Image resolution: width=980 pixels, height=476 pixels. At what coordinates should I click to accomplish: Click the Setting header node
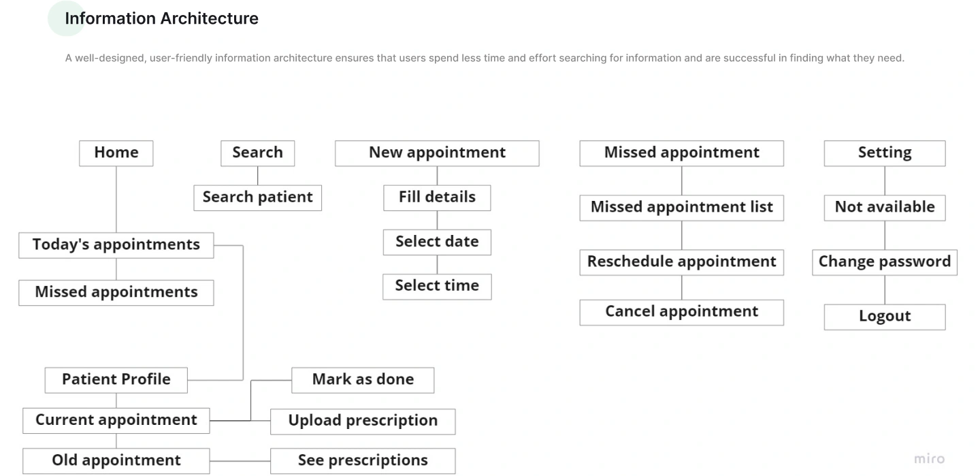click(x=884, y=153)
